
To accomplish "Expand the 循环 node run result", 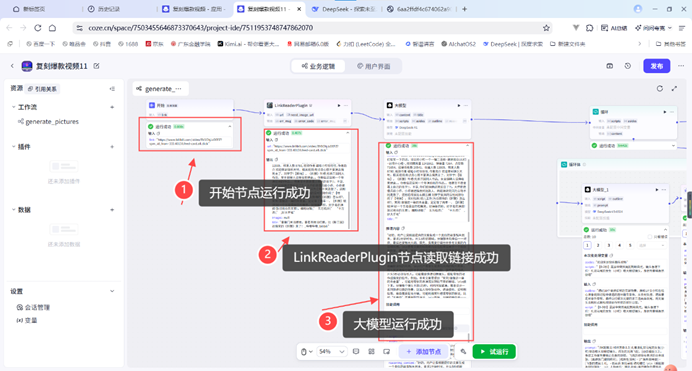I will click(x=673, y=146).
